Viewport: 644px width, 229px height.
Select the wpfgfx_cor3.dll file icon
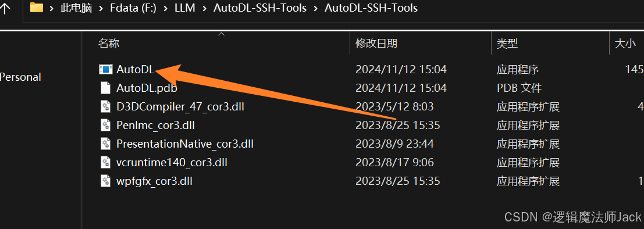click(x=105, y=181)
